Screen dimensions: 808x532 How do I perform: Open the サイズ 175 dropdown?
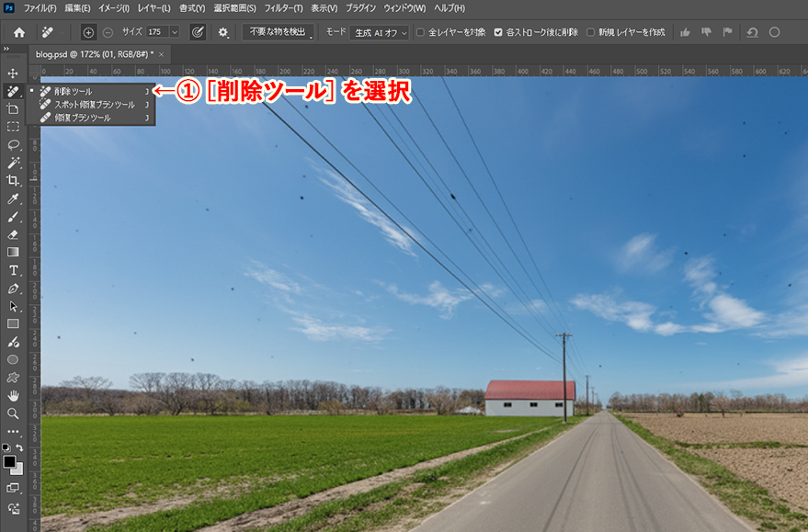[174, 32]
